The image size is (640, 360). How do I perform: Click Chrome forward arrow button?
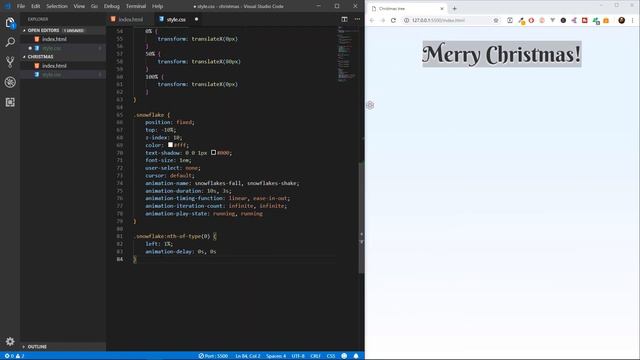383,20
